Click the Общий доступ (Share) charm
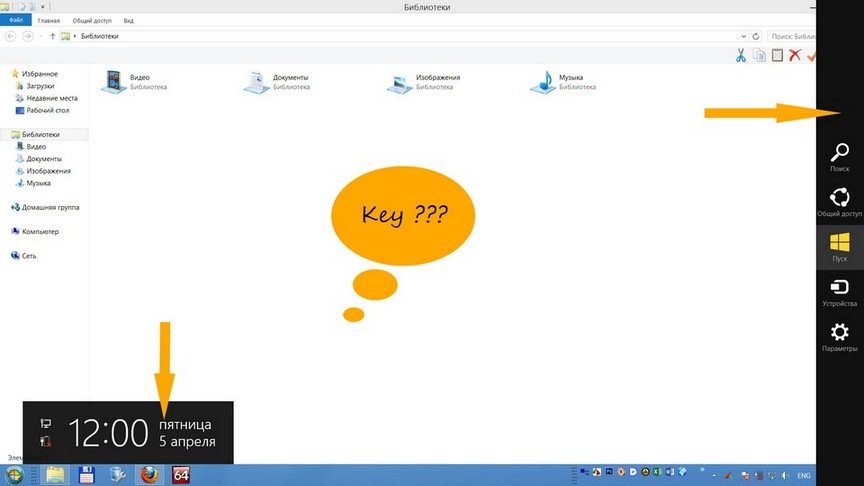The image size is (864, 486). [x=840, y=200]
